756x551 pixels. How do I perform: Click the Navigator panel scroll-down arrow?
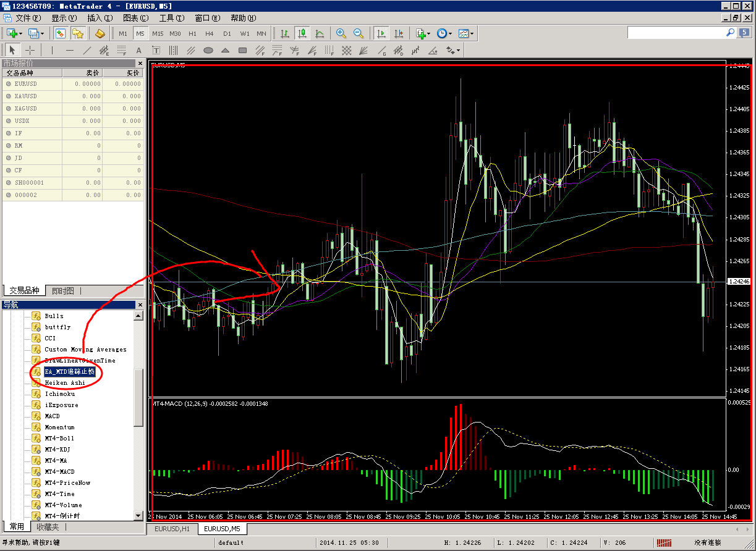(x=138, y=515)
